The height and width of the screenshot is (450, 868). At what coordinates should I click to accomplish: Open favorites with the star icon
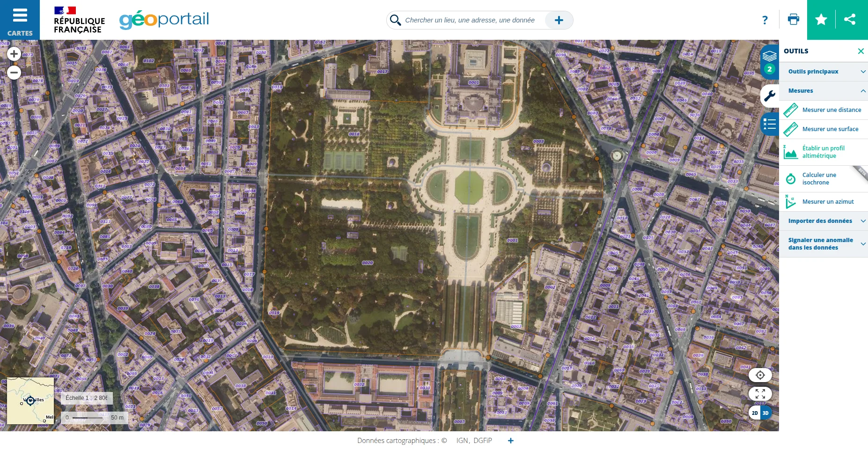tap(821, 20)
